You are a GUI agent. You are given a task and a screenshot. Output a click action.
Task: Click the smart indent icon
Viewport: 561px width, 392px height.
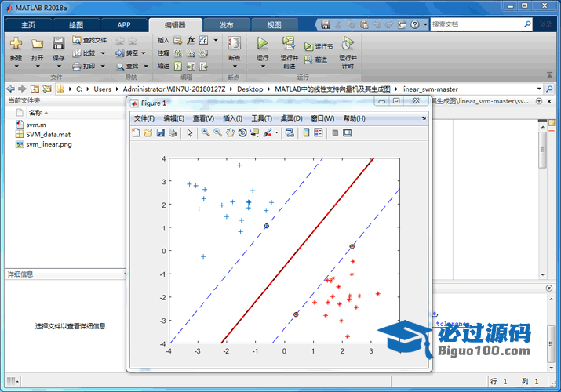coord(178,66)
